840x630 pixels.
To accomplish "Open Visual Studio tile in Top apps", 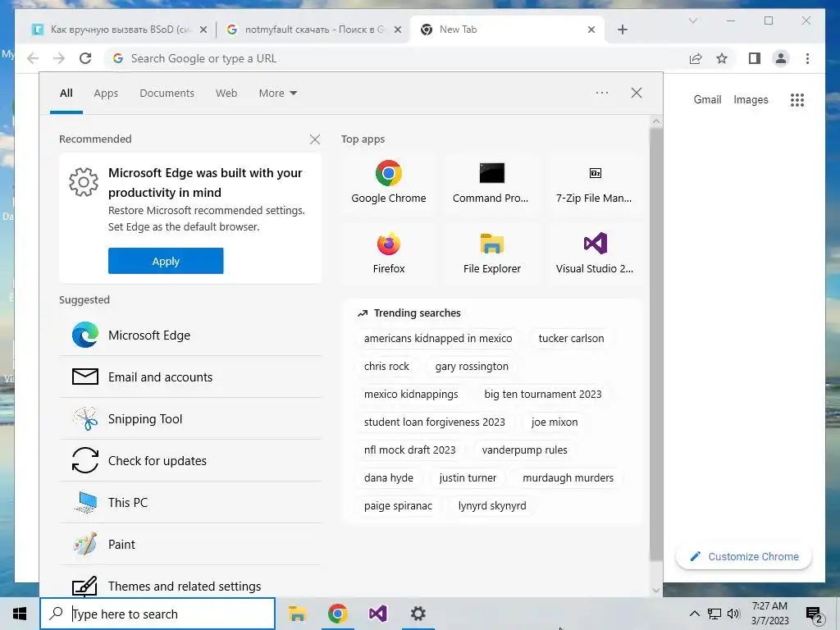I will tap(595, 253).
